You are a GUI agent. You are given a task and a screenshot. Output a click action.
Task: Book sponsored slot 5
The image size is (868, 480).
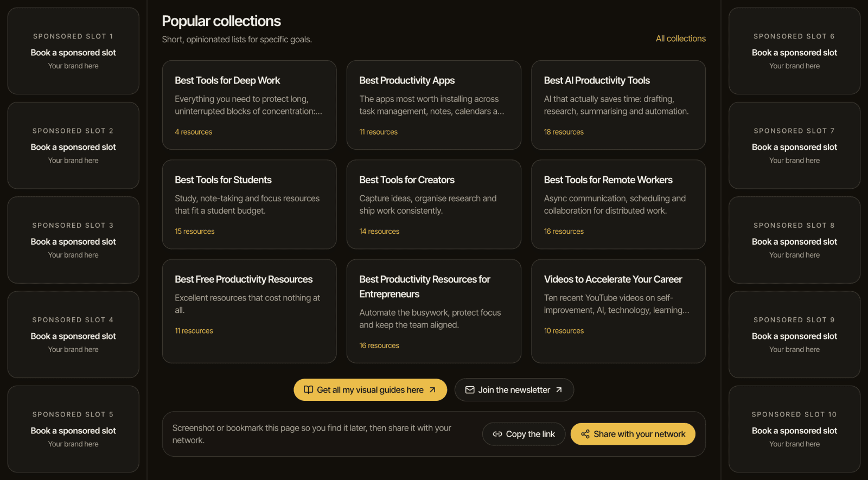point(73,429)
